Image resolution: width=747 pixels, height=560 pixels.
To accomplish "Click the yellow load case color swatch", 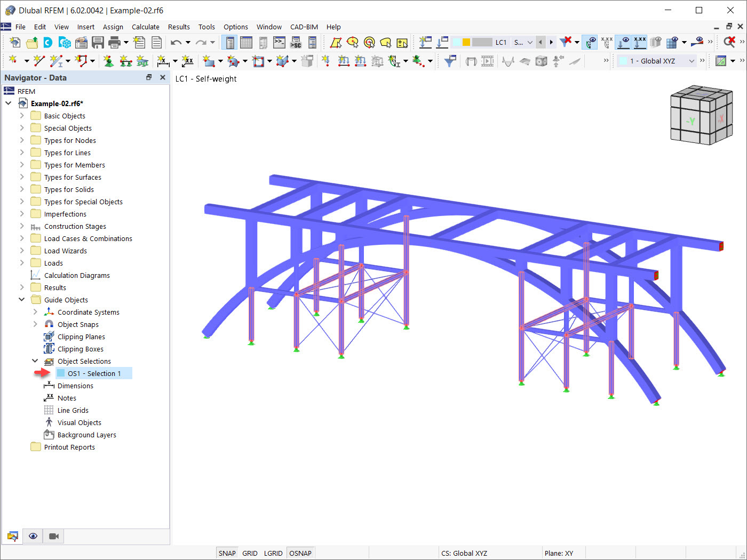I will pos(466,42).
